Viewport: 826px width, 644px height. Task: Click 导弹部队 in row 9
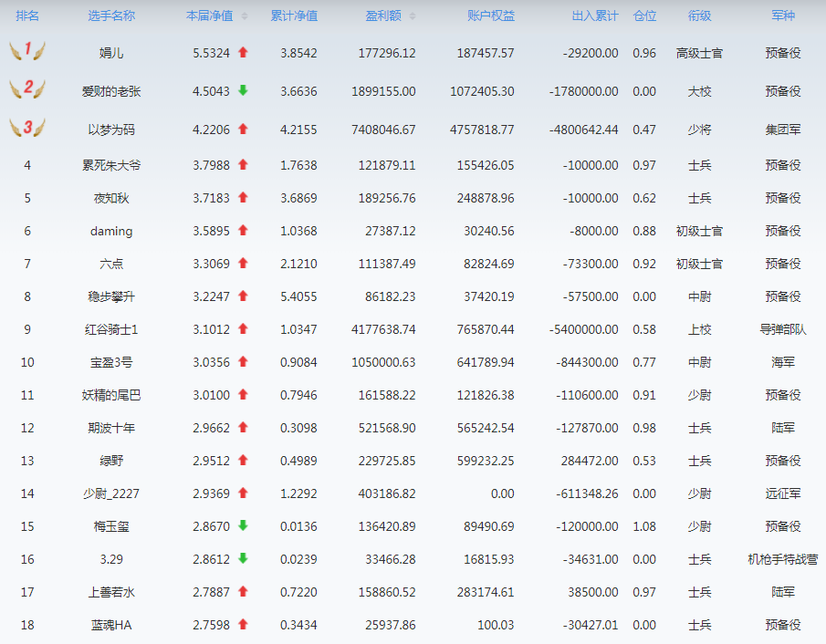tap(783, 329)
